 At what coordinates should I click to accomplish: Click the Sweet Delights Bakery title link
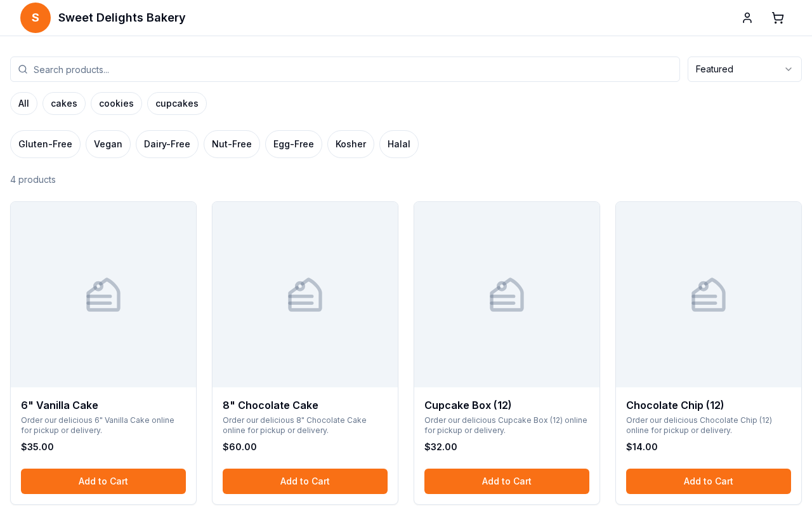pyautogui.click(x=121, y=17)
